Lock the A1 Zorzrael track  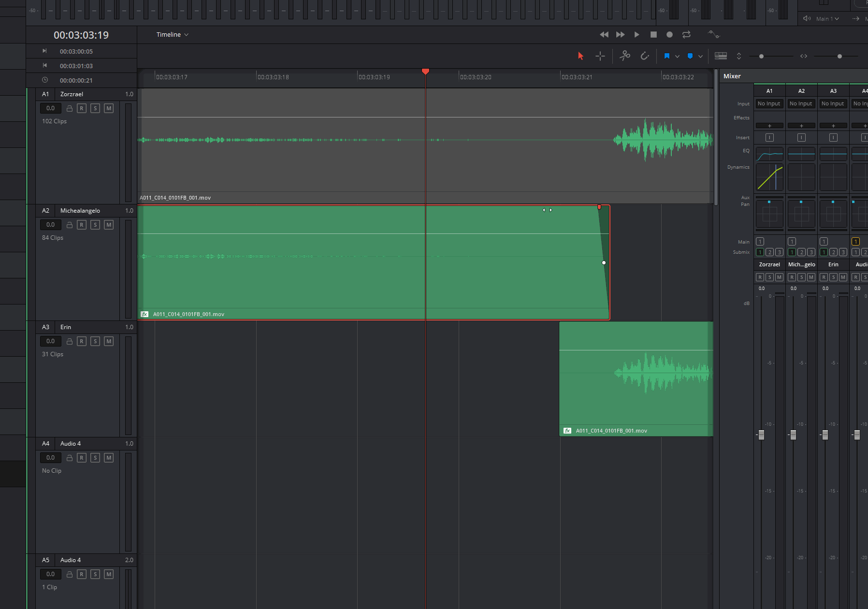tap(70, 109)
